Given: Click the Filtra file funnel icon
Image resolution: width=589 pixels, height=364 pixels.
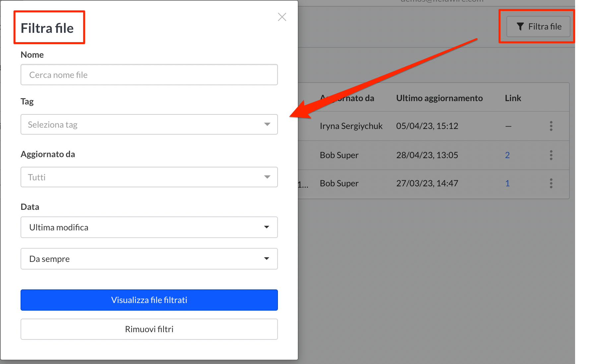Looking at the screenshot, I should tap(520, 27).
